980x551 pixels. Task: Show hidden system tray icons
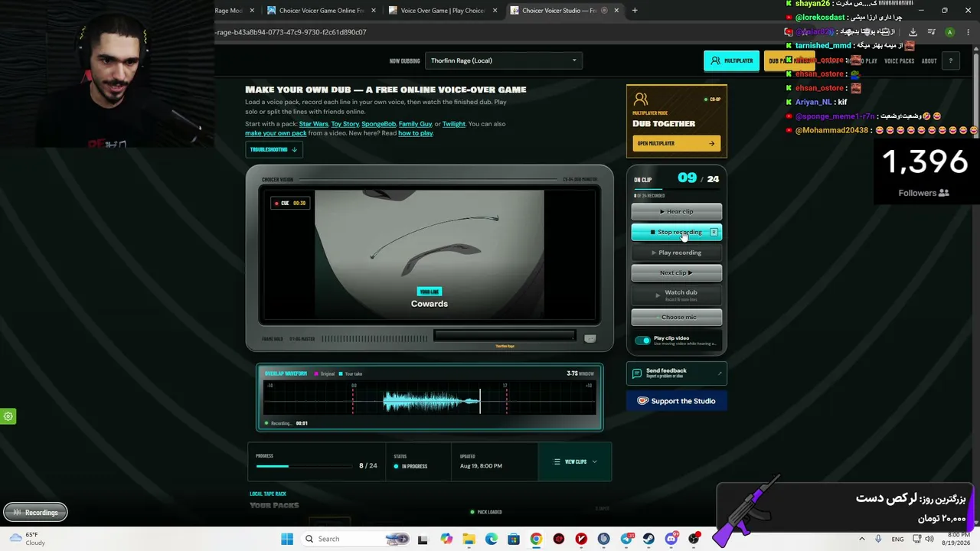(861, 539)
